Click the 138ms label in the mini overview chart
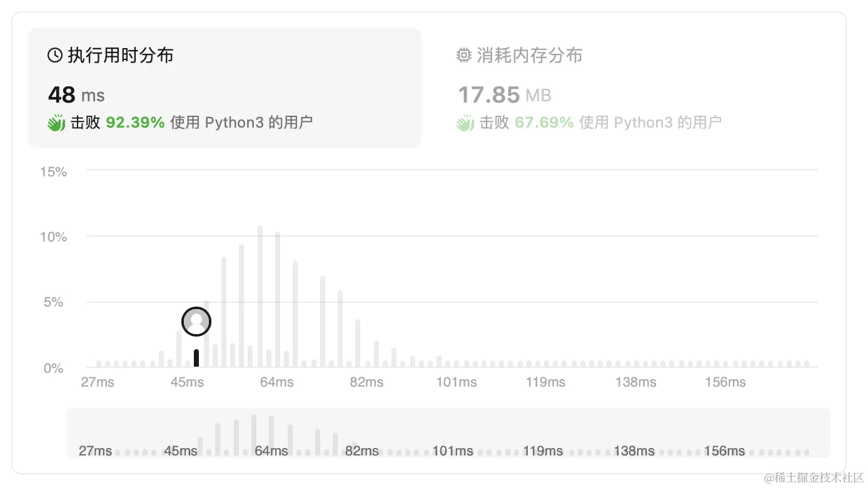 (634, 451)
